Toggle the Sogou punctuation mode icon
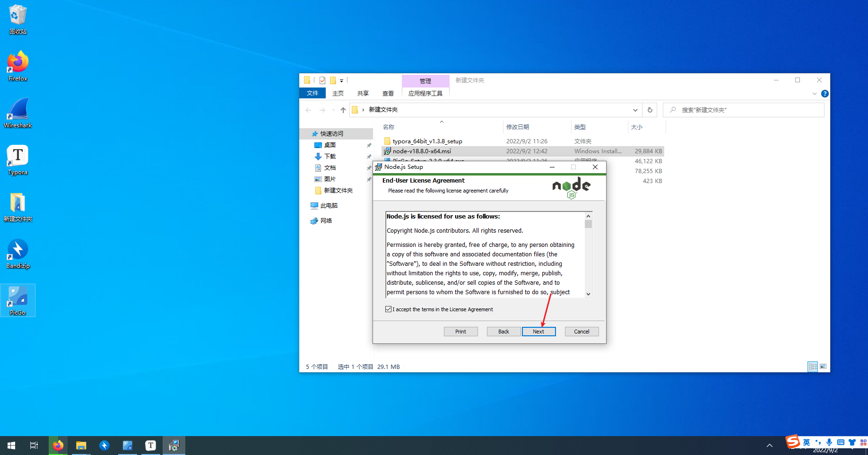 (818, 442)
